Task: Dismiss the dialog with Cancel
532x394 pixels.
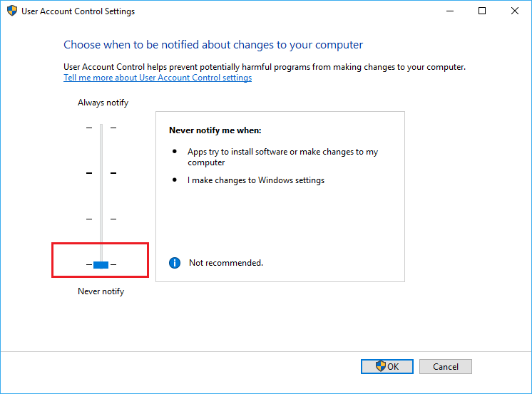Action: [x=446, y=366]
